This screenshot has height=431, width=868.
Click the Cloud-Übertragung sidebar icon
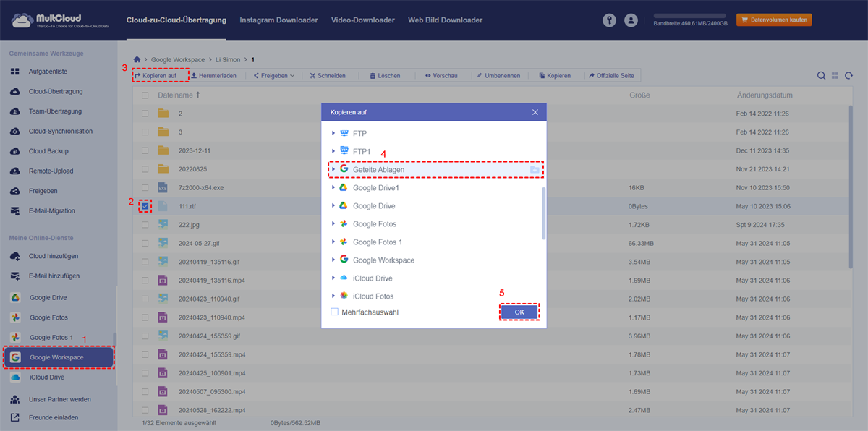[x=15, y=92]
